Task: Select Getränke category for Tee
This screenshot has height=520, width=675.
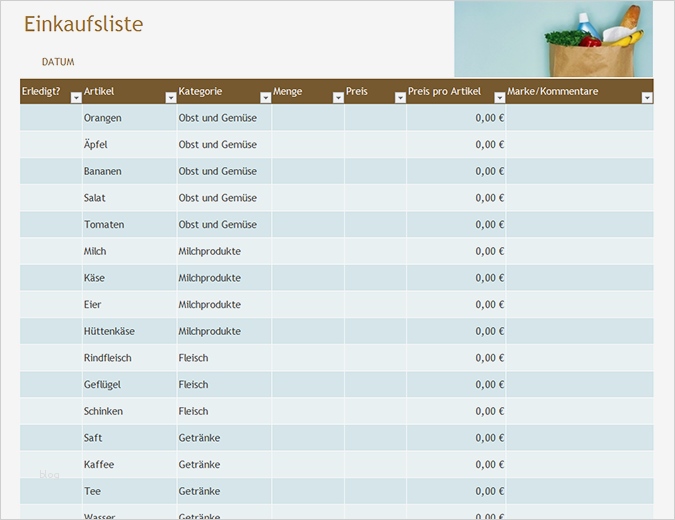Action: [224, 491]
